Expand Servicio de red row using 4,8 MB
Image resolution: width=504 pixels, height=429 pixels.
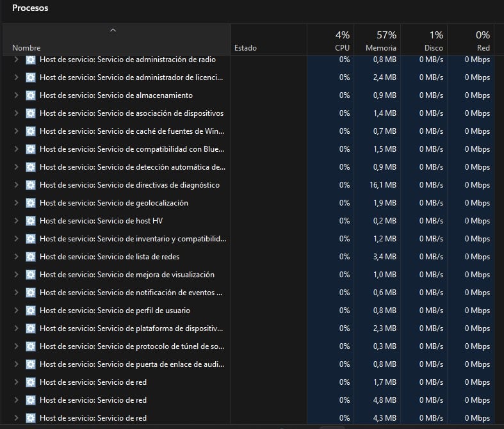(16, 400)
